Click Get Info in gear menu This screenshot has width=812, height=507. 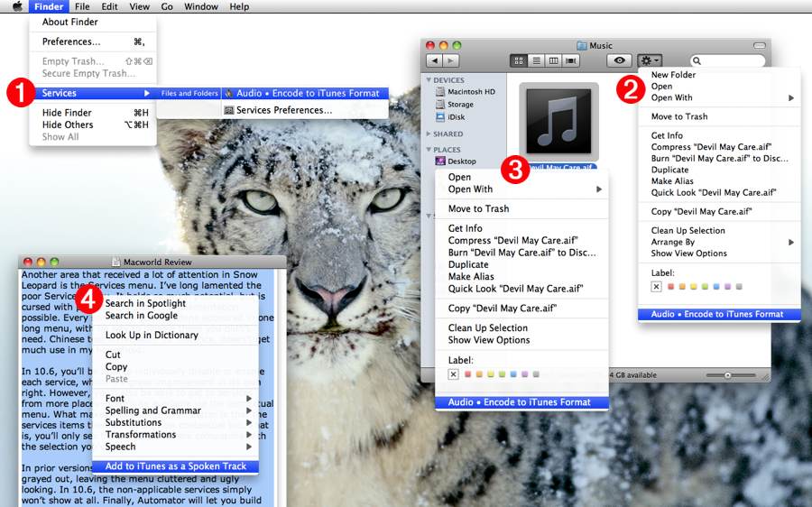pos(667,135)
